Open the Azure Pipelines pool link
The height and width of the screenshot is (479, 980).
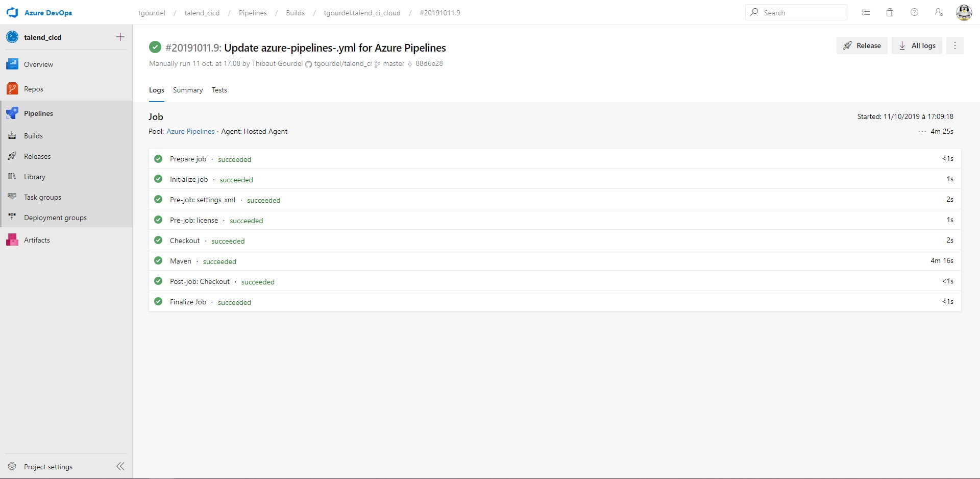[x=190, y=131]
